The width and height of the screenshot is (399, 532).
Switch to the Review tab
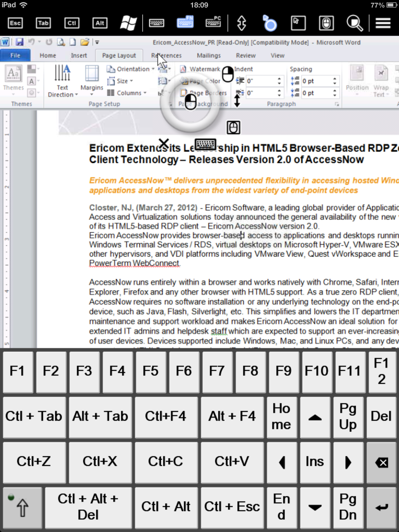point(245,56)
